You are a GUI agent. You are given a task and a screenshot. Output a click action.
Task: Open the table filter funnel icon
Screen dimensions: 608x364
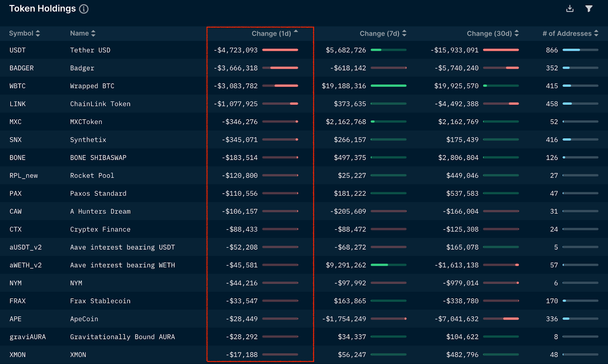click(589, 8)
